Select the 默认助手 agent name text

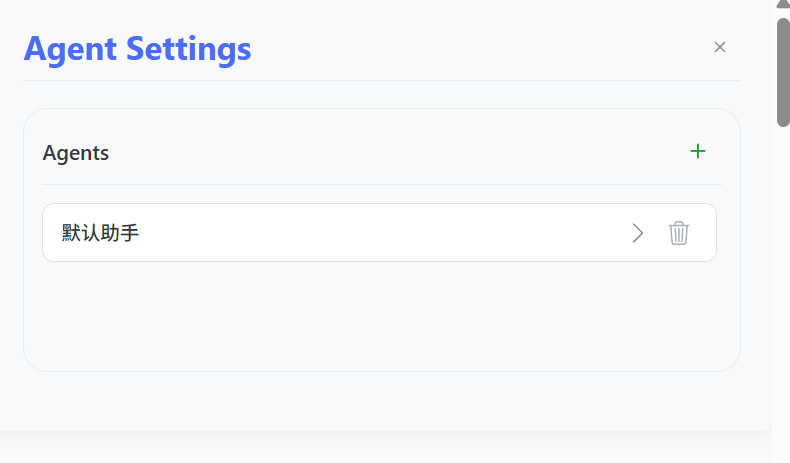(x=100, y=233)
